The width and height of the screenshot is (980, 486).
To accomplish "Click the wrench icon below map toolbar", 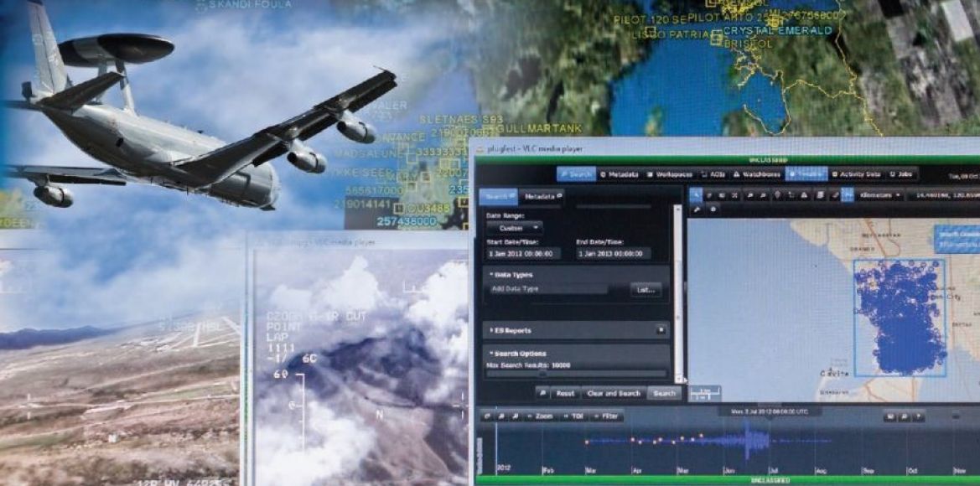I will [697, 209].
